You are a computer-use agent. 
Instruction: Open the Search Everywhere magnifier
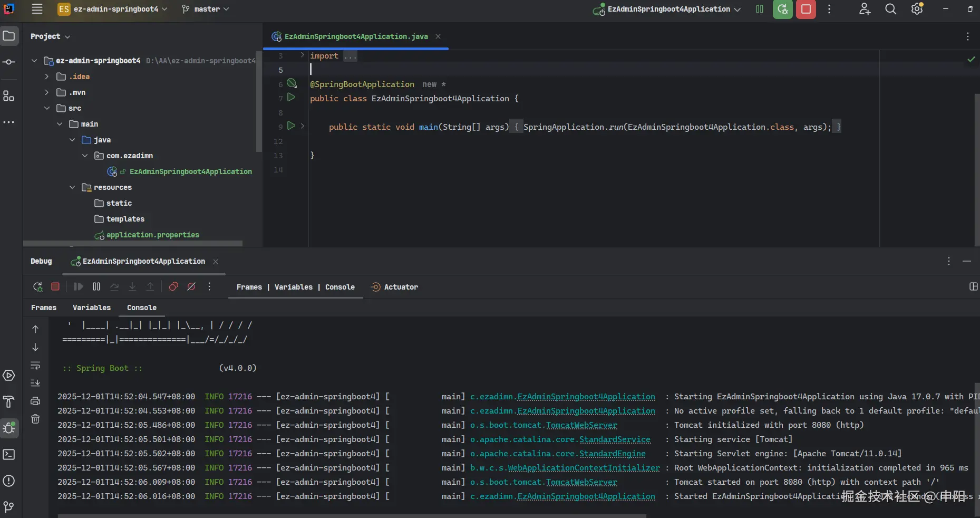click(x=890, y=9)
